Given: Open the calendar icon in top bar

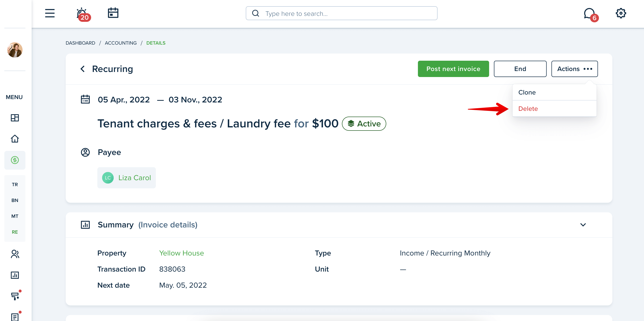Looking at the screenshot, I should 113,13.
